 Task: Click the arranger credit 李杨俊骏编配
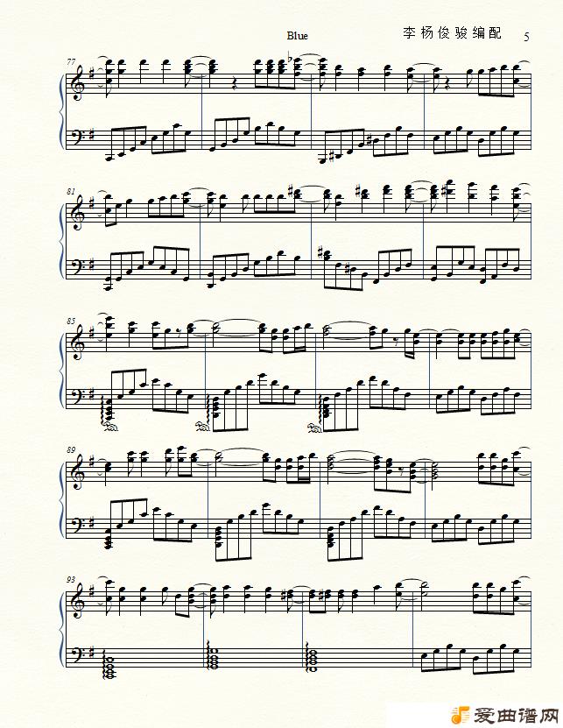click(x=452, y=33)
